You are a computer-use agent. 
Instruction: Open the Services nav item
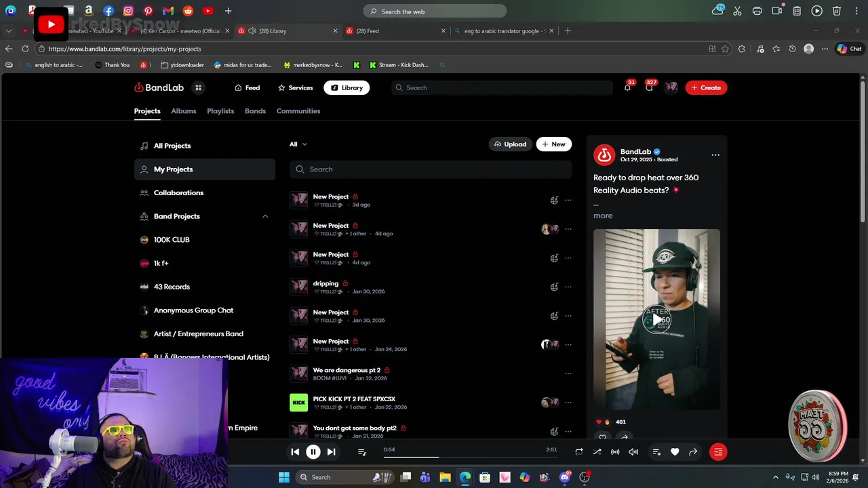click(x=295, y=87)
